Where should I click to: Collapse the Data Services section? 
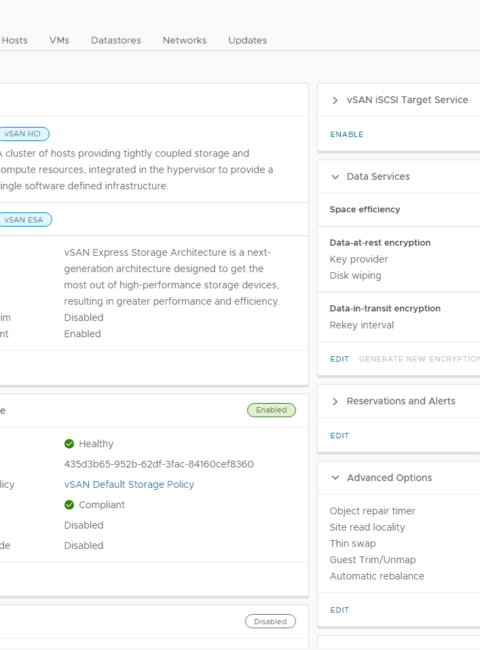pyautogui.click(x=335, y=177)
